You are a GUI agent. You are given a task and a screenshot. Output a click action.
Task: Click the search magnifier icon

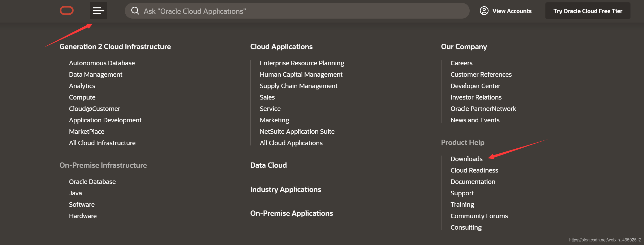click(x=135, y=11)
